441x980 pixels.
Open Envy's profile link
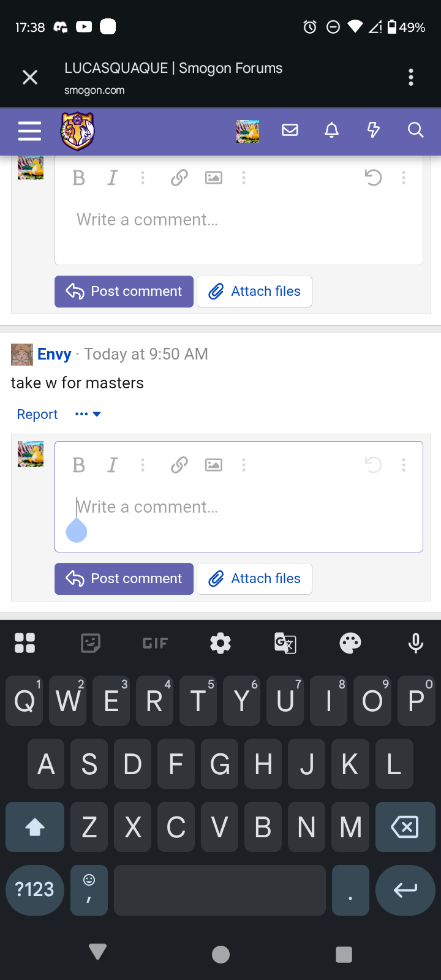(x=55, y=354)
